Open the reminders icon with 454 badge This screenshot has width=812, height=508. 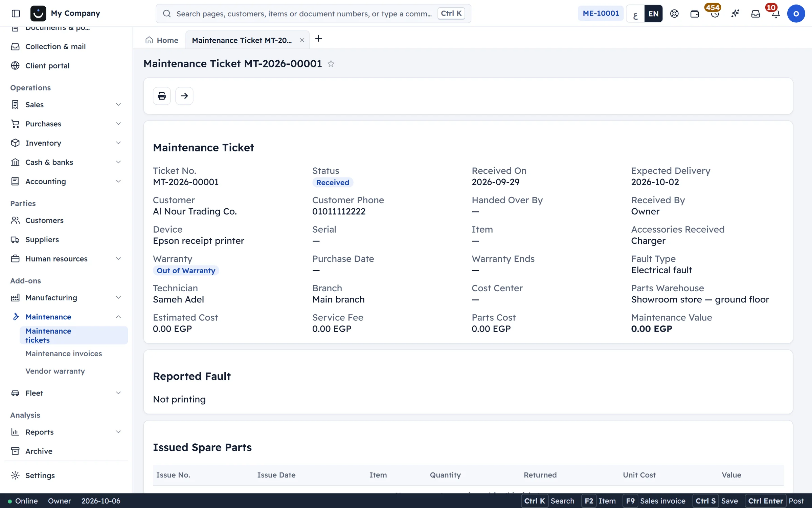pos(715,14)
